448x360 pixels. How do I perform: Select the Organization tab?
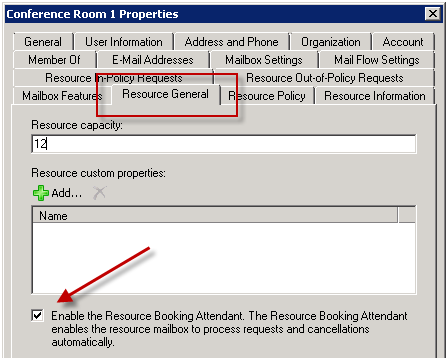point(331,42)
